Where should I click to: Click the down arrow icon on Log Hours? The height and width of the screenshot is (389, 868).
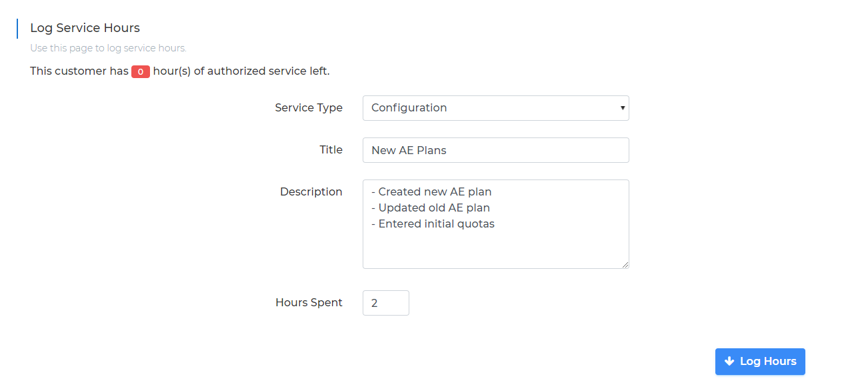(729, 361)
